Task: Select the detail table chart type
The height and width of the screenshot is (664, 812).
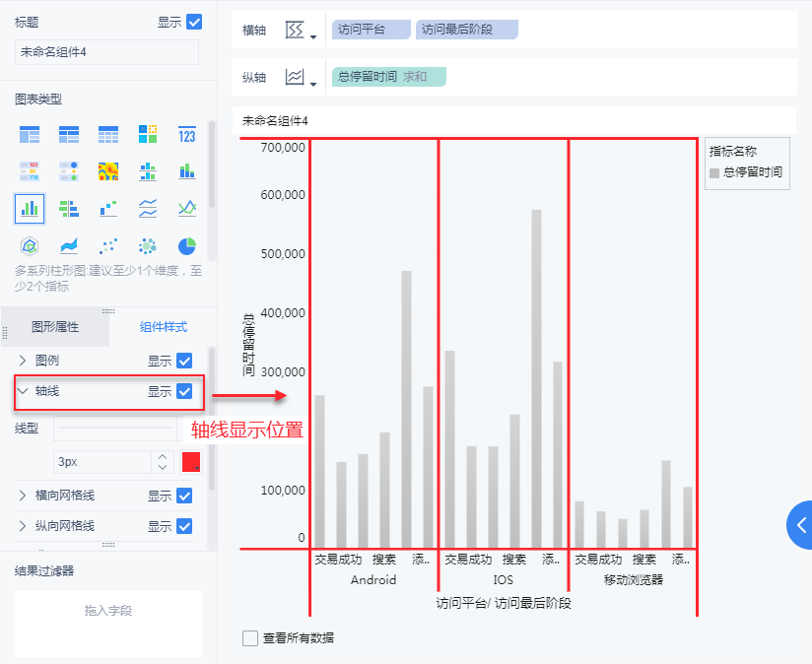Action: click(108, 134)
